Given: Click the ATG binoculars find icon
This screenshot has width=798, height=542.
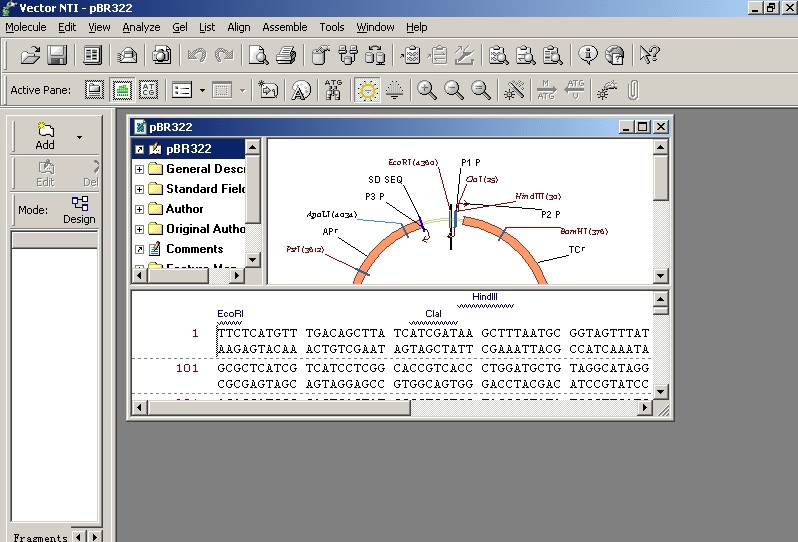Looking at the screenshot, I should (333, 90).
